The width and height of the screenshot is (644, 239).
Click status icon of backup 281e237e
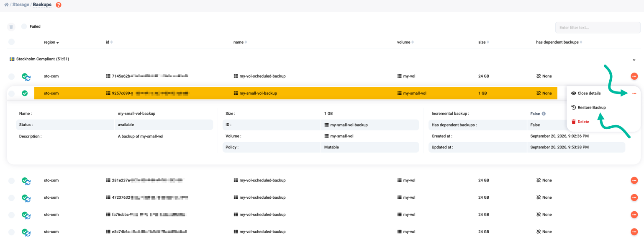click(x=26, y=181)
